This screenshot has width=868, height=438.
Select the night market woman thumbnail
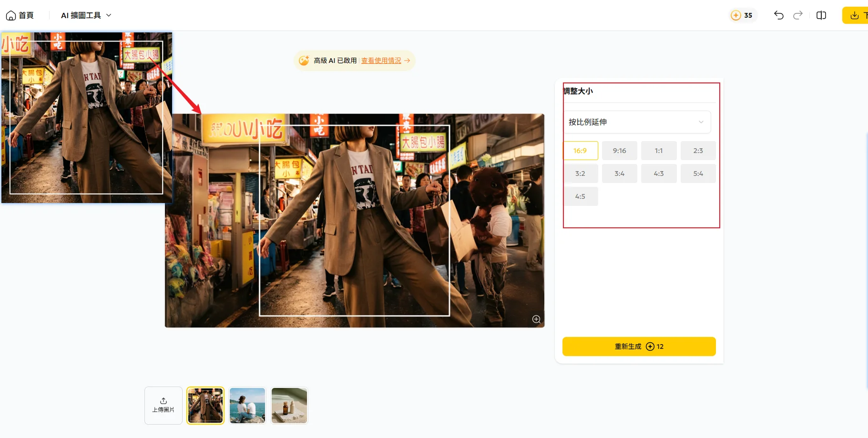pos(205,405)
